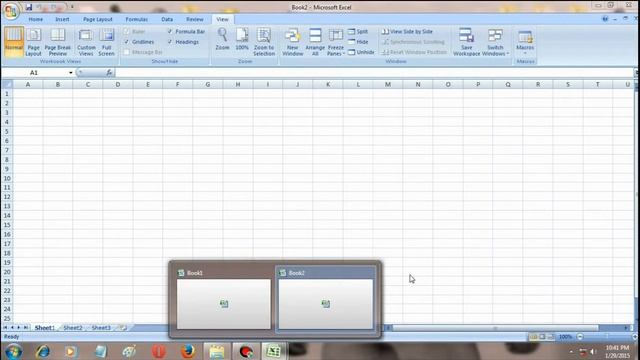Toggle the Ruler checkbox
This screenshot has height=360, width=640.
(x=127, y=31)
